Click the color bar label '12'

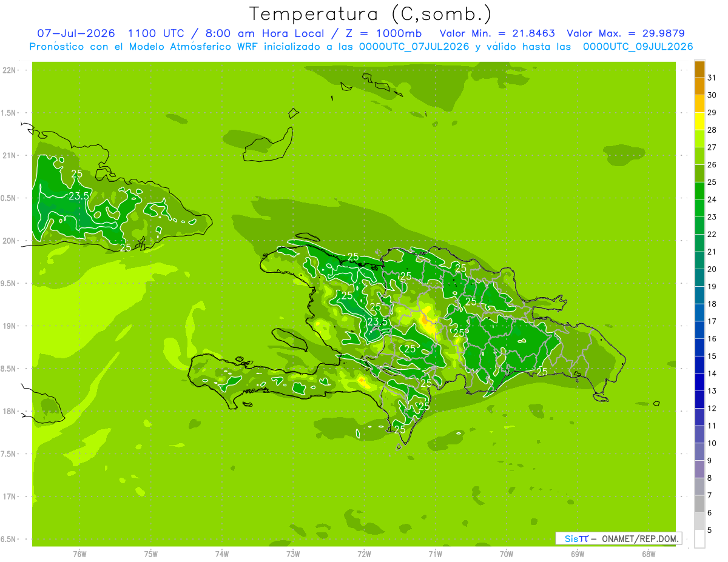point(712,408)
